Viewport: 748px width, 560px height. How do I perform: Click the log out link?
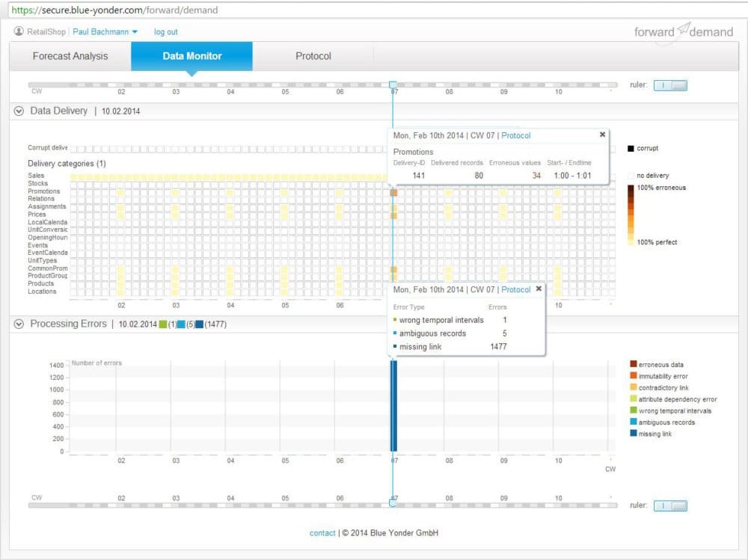[x=165, y=31]
